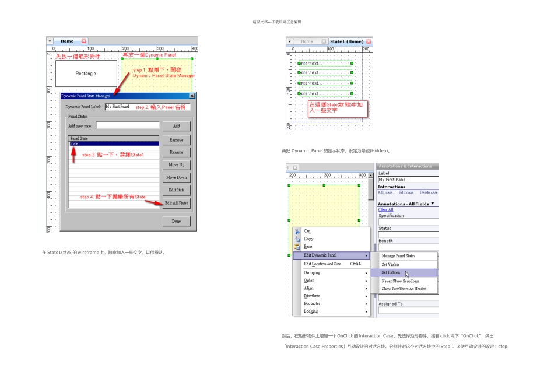This screenshot has height=392, width=554.
Task: Click the Copy icon in context menu
Action: click(297, 239)
